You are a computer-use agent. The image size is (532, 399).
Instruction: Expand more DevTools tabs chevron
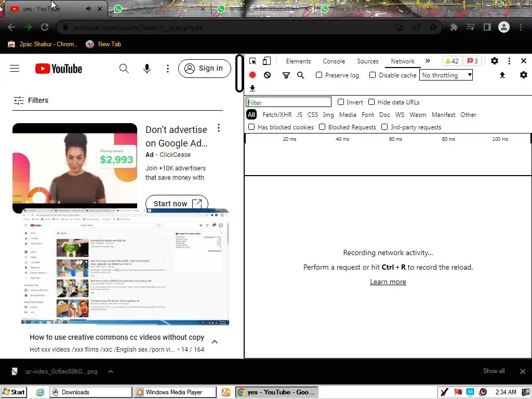[x=428, y=61]
